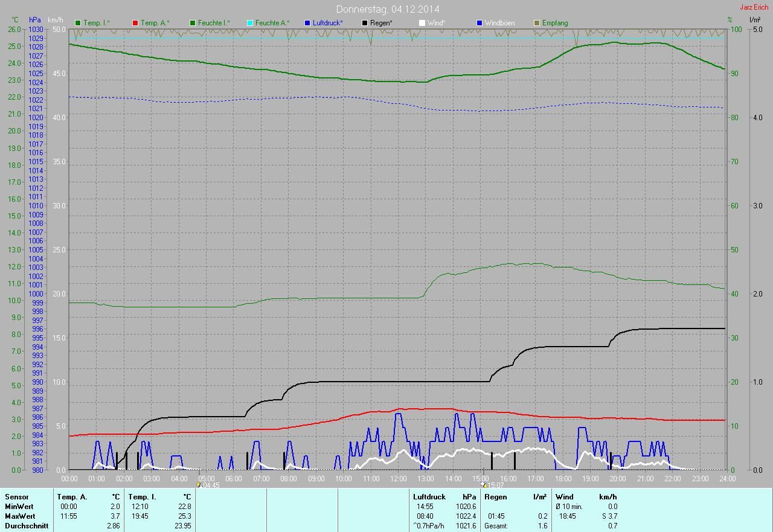Click the hPa axis unit label

tap(35, 20)
